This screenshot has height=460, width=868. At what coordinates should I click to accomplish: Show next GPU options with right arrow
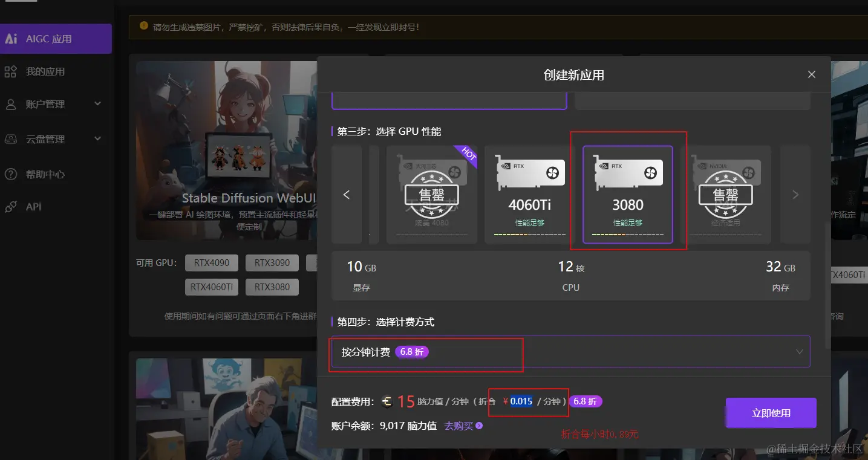795,195
